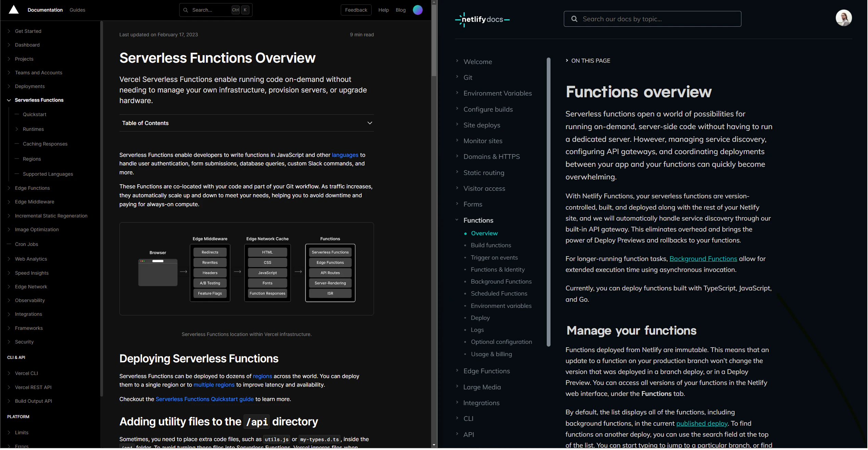Click inside the Vercel Search field

(216, 10)
